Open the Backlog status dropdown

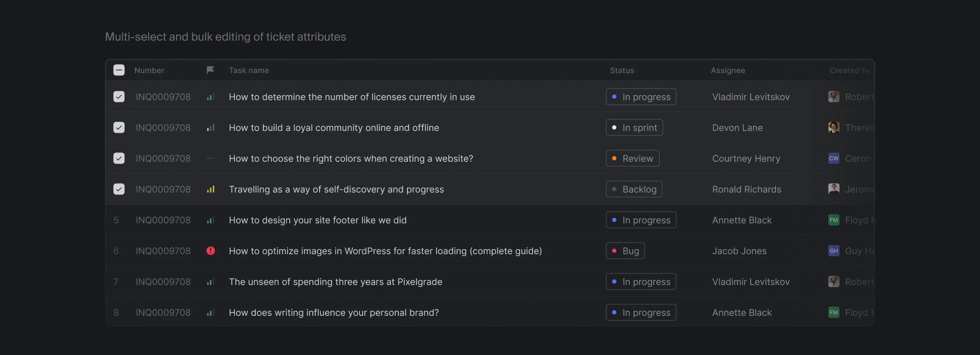point(634,189)
